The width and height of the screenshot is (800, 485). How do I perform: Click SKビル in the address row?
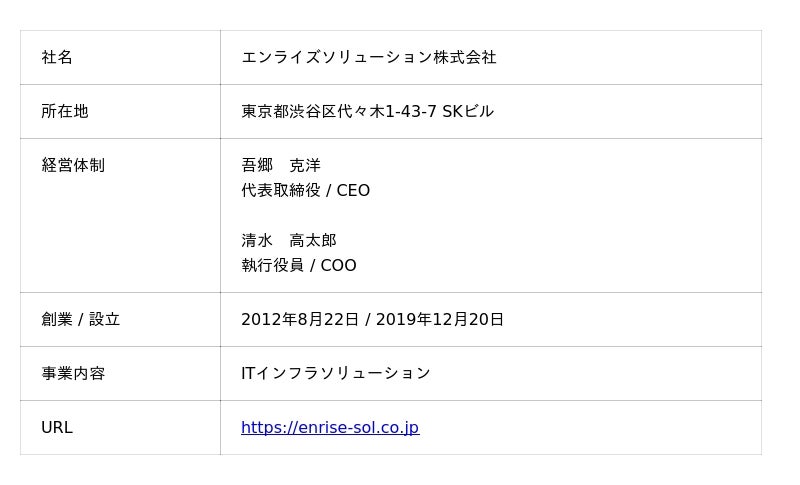coord(468,111)
